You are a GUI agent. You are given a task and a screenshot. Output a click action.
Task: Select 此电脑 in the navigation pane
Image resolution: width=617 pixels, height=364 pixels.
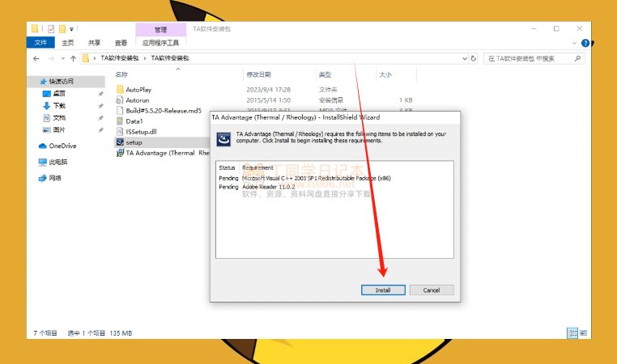(x=57, y=162)
